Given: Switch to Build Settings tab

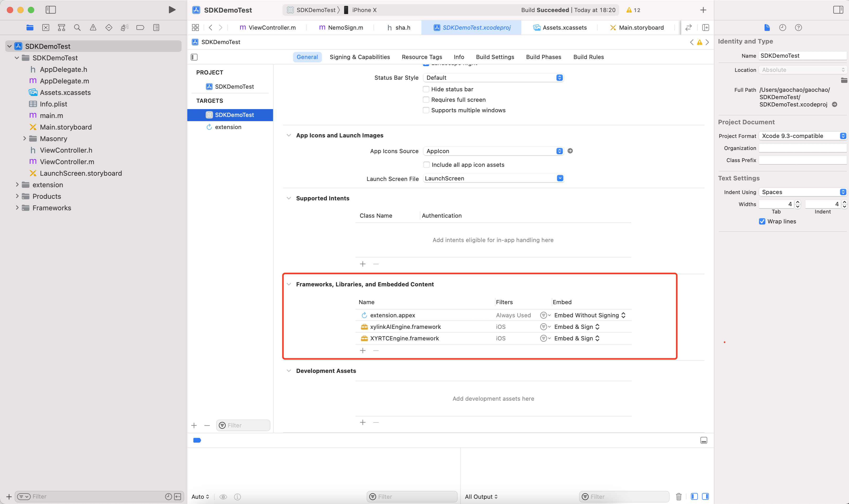Looking at the screenshot, I should [x=495, y=57].
